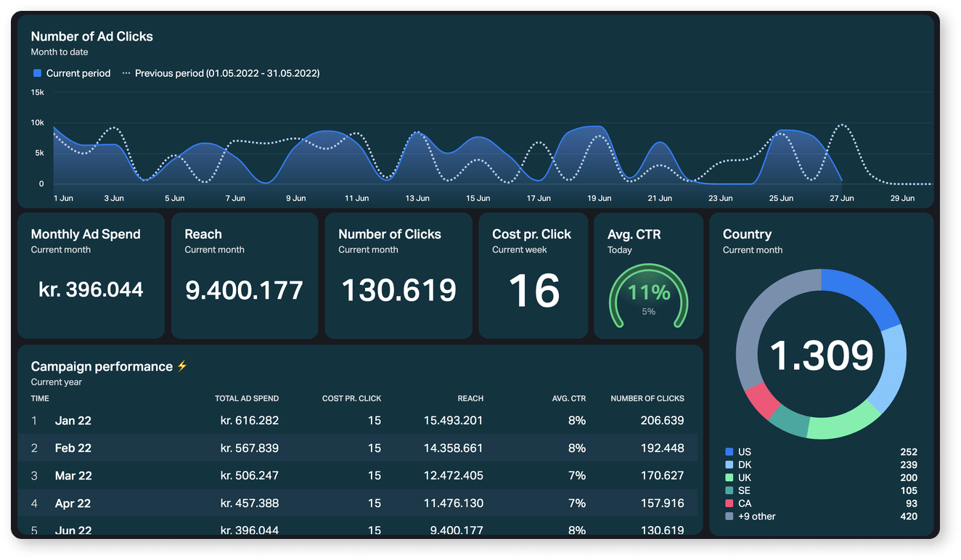Click the 1 Jun x-axis label
The height and width of the screenshot is (560, 961).
click(64, 198)
